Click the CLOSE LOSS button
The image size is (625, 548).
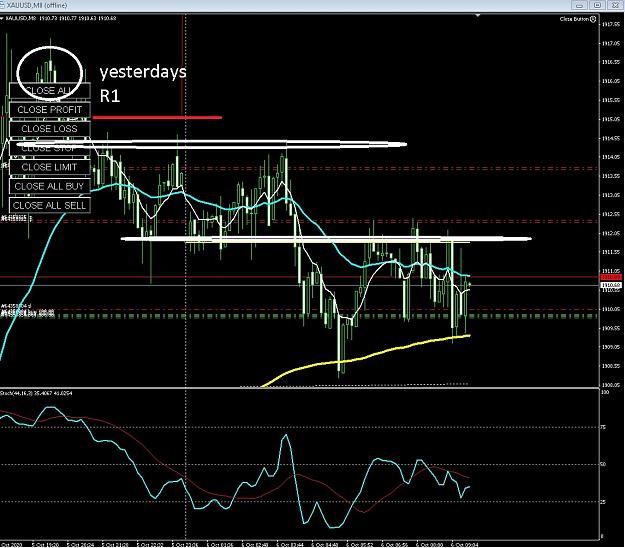50,129
